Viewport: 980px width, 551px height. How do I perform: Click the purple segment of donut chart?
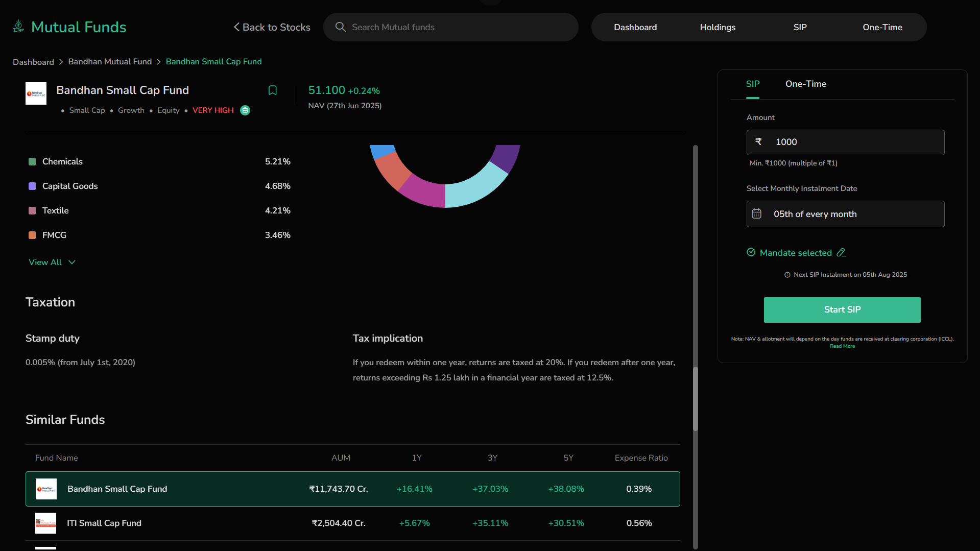point(506,158)
